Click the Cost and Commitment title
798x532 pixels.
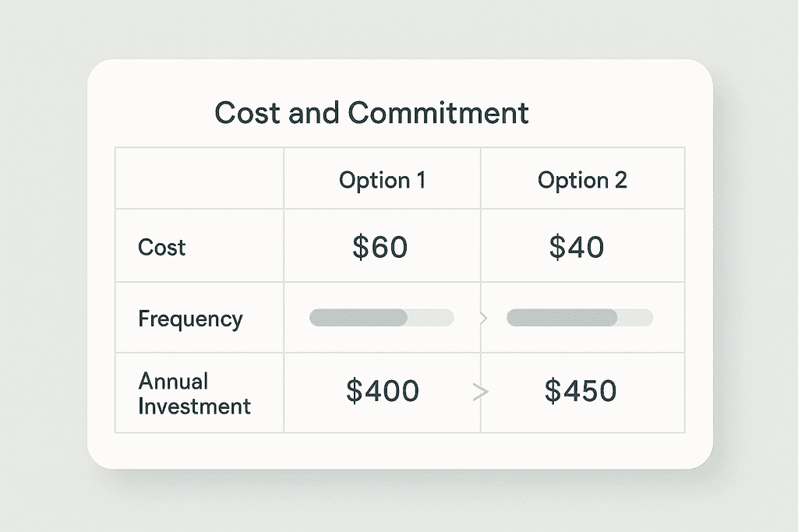coord(372,113)
